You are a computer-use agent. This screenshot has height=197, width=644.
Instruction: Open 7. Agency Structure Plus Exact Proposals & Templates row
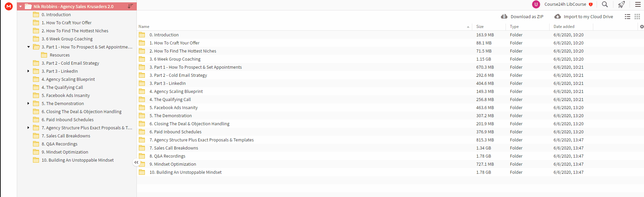pyautogui.click(x=390, y=140)
